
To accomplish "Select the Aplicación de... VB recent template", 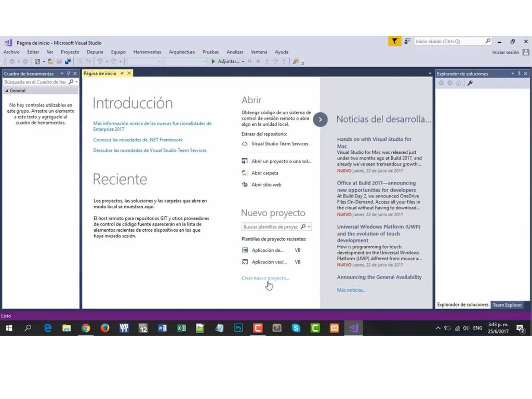I will tap(271, 250).
